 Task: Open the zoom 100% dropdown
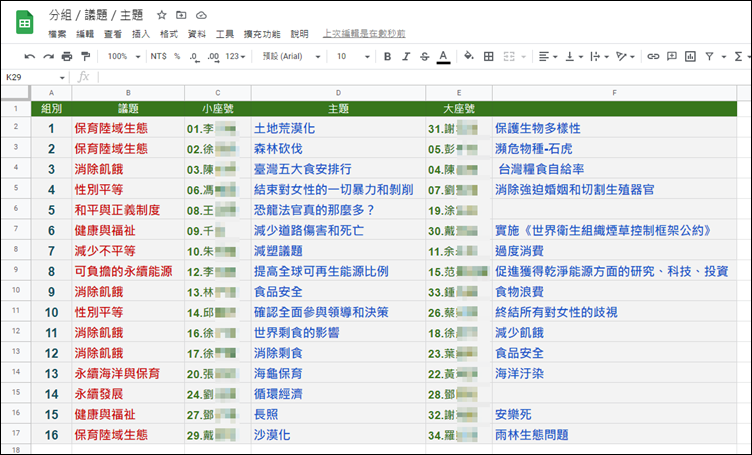[x=124, y=57]
